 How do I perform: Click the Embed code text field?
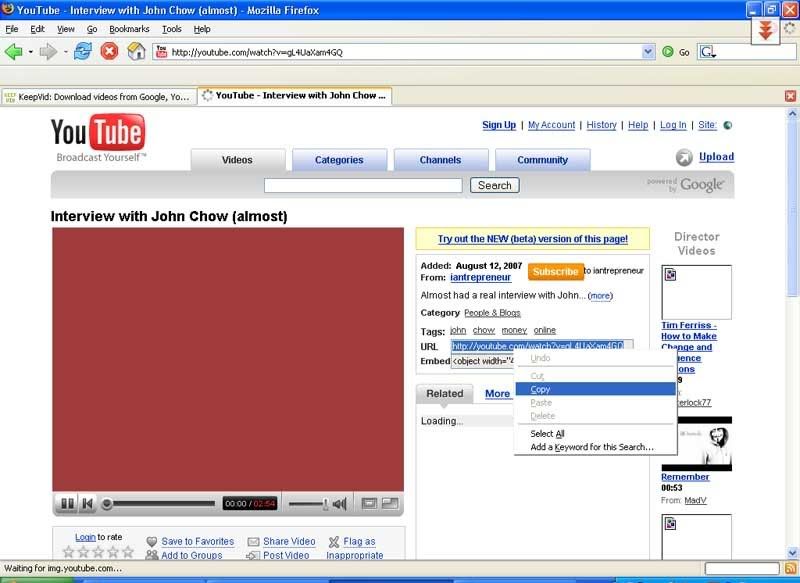click(482, 361)
